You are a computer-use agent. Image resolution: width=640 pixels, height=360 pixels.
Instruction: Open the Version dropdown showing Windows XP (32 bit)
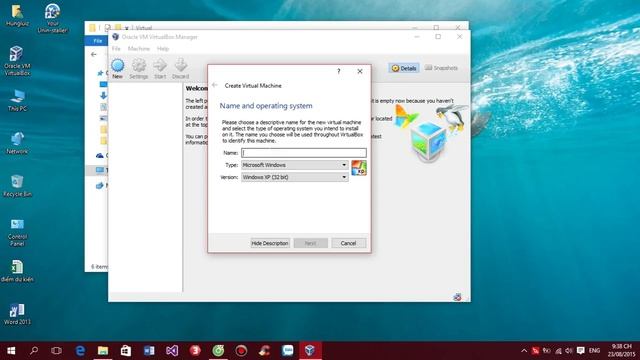(295, 177)
